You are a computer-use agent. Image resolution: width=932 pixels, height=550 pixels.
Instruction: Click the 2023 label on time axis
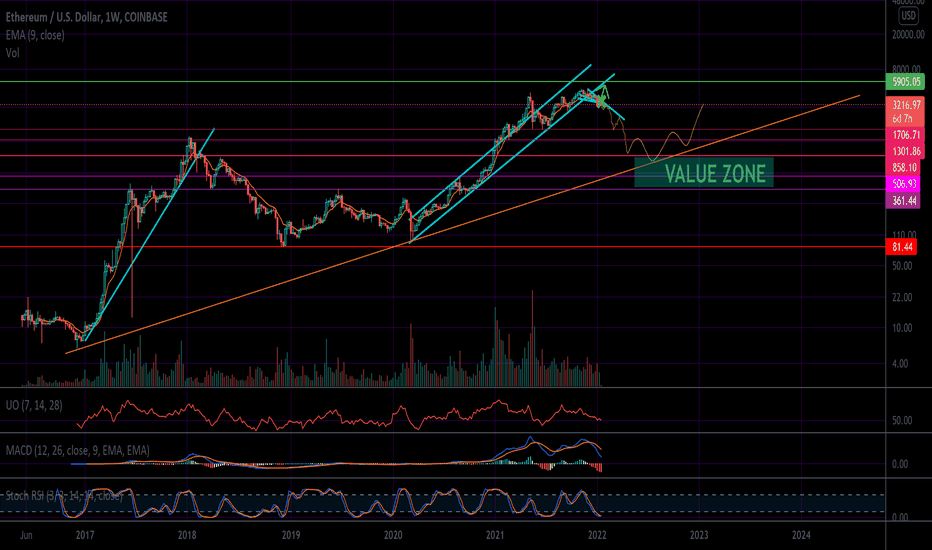pos(699,535)
